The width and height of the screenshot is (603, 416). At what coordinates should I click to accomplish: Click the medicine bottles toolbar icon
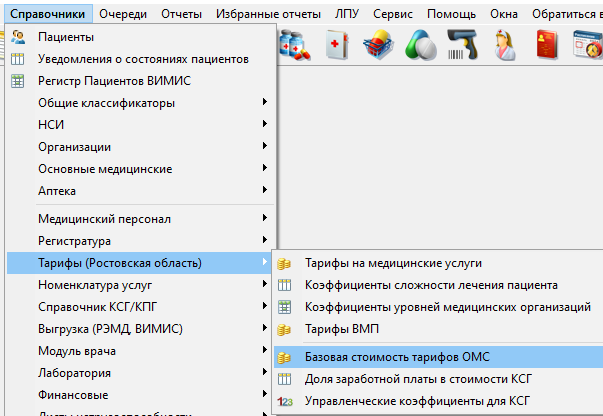295,44
